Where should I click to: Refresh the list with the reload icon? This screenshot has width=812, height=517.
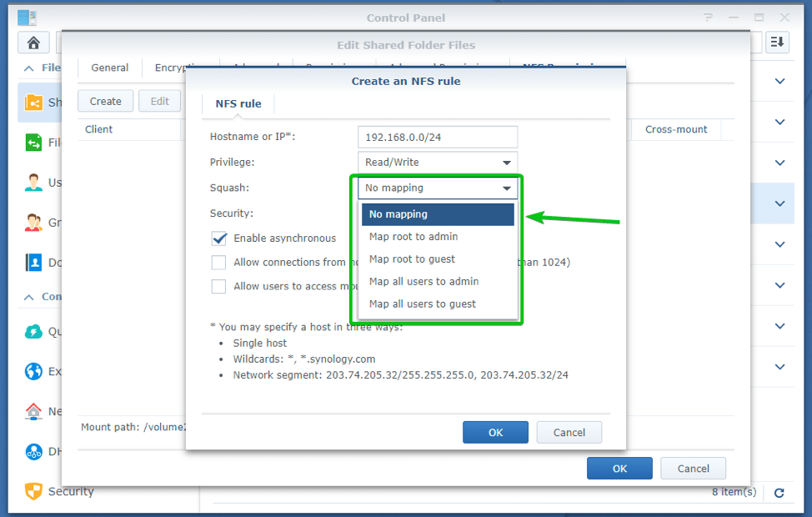click(779, 492)
